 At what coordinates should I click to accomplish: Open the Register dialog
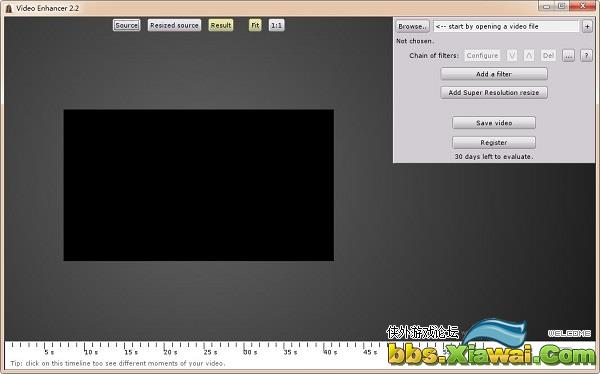coord(494,142)
